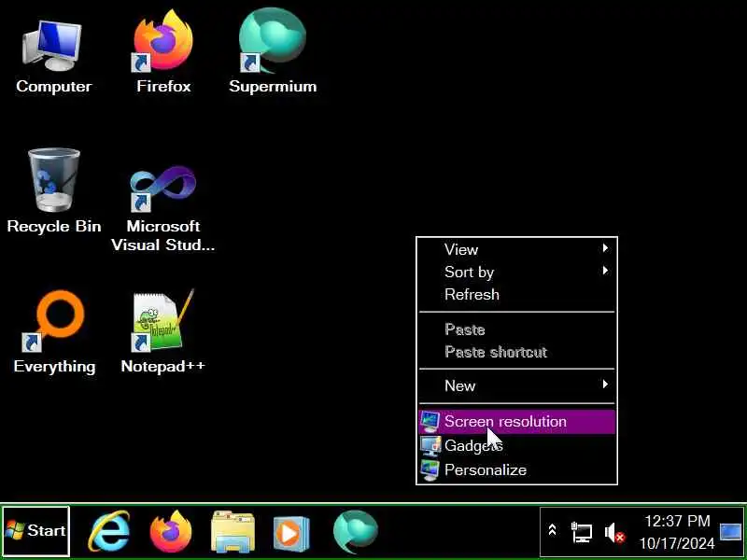This screenshot has width=747, height=560.
Task: Open the network tray icon
Action: [x=582, y=532]
